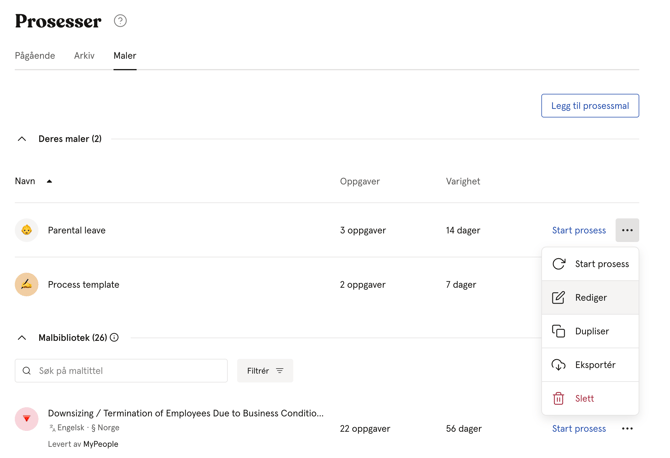670x458 pixels.
Task: Click the '3 oppgaver' cell
Action: pos(363,230)
